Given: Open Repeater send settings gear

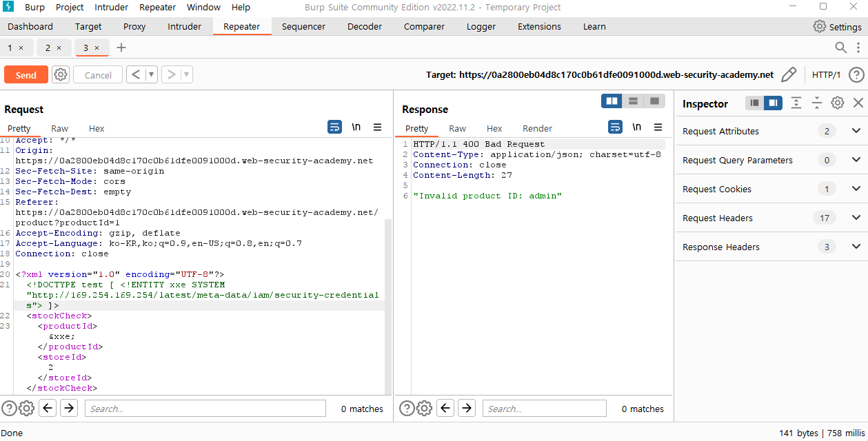Looking at the screenshot, I should (61, 74).
